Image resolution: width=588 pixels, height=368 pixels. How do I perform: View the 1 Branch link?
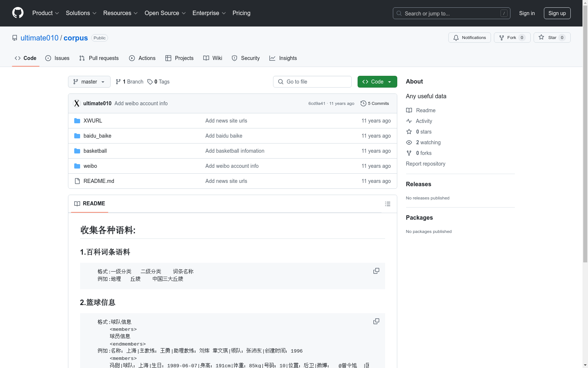[129, 82]
